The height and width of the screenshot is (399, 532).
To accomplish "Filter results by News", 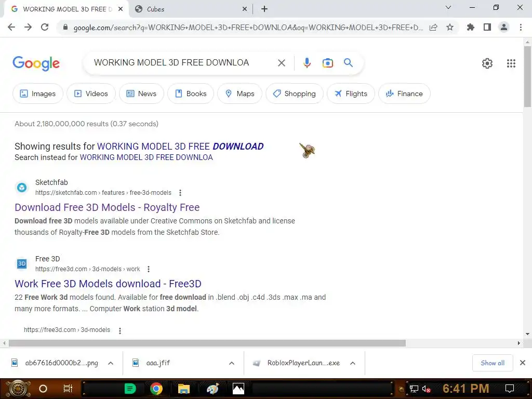I will coord(141,94).
